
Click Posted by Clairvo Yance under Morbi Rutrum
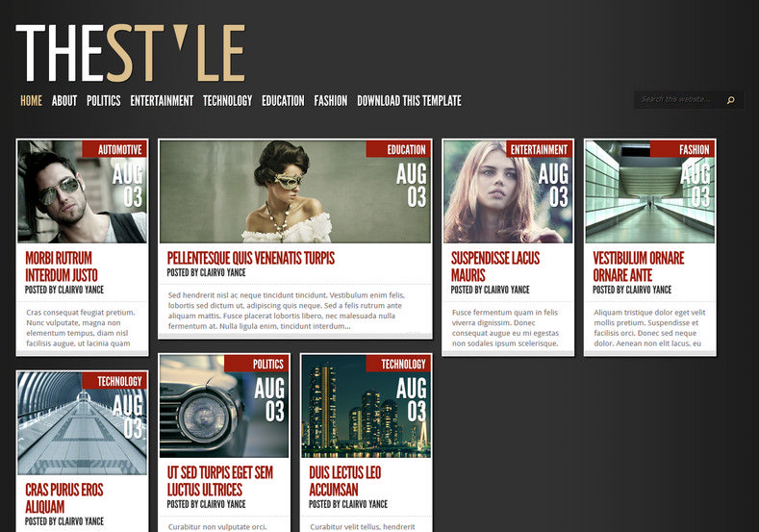[64, 290]
